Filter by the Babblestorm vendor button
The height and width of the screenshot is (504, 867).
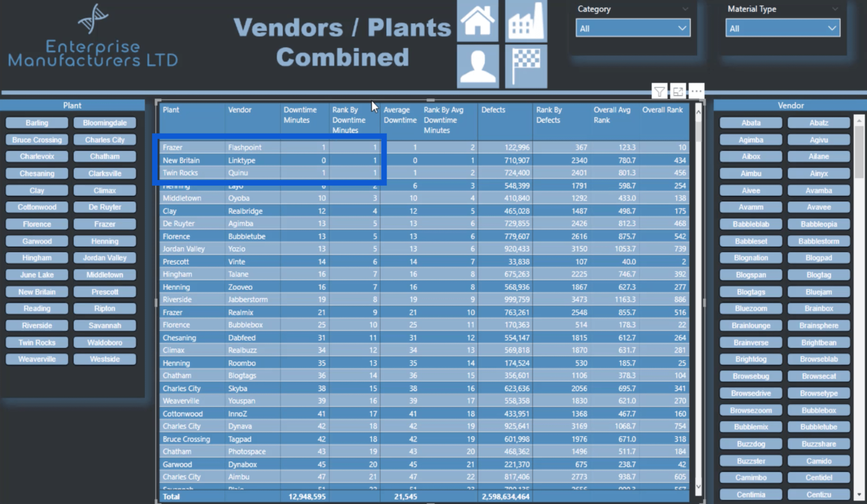(x=818, y=241)
